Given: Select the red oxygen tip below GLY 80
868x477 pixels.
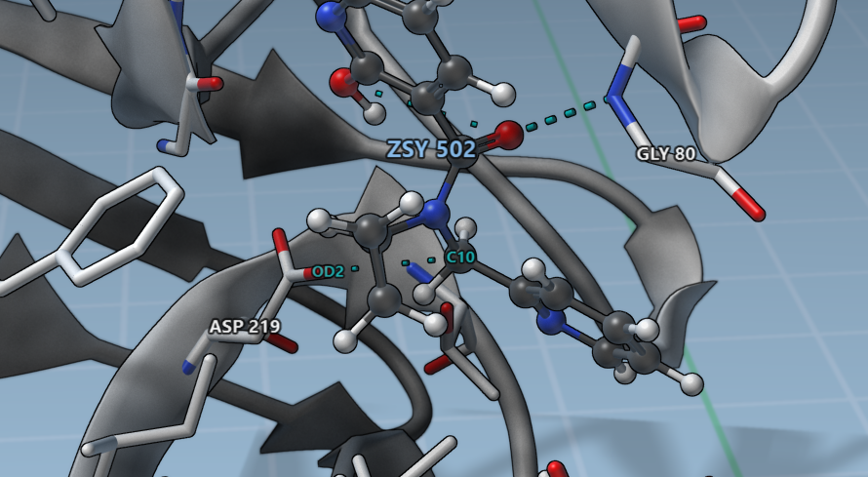Looking at the screenshot, I should 752,207.
